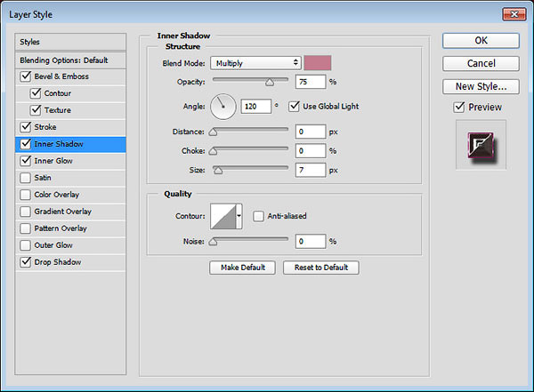Select the Inner Glow row label

[53, 161]
